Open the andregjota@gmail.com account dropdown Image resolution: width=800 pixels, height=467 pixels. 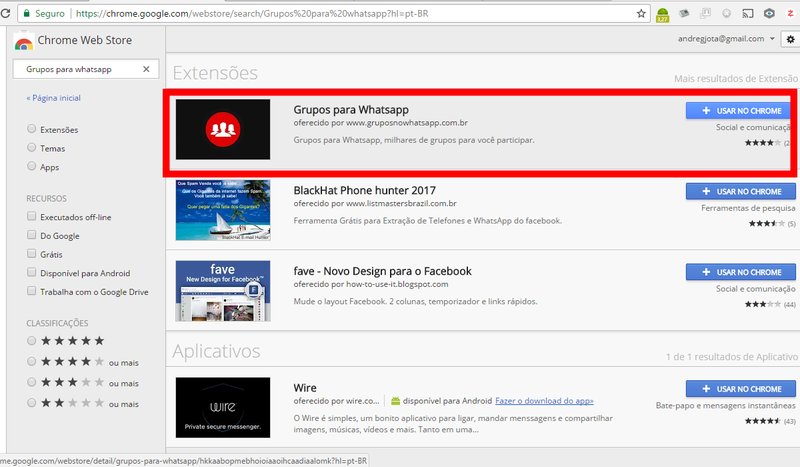coord(726,39)
